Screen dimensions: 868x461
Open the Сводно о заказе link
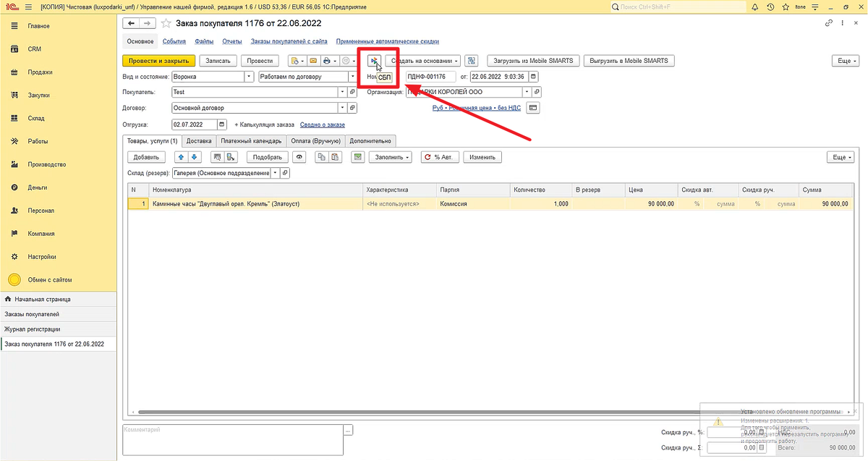coord(323,124)
